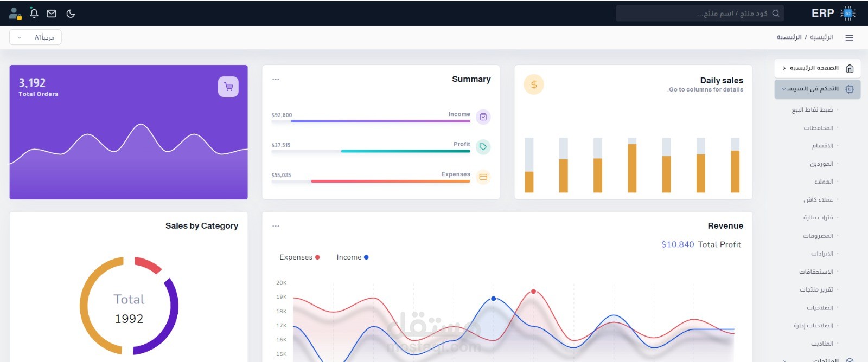The height and width of the screenshot is (362, 868).
Task: Open المناديب in sidebar
Action: 822,344
